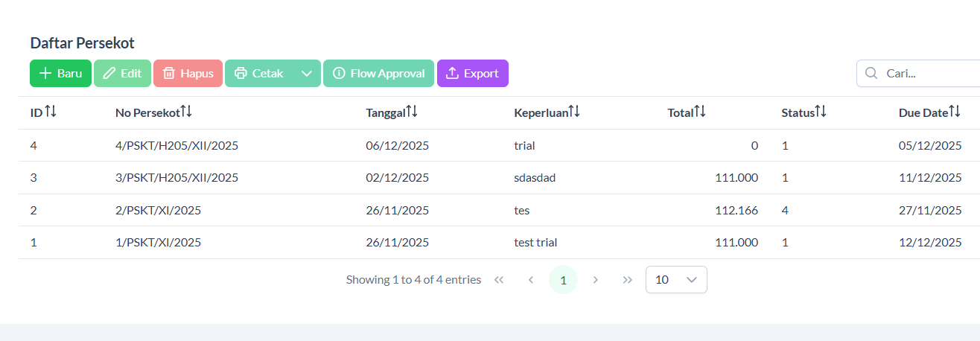Image resolution: width=980 pixels, height=341 pixels.
Task: Go to page 1 in pagination
Action: [563, 280]
